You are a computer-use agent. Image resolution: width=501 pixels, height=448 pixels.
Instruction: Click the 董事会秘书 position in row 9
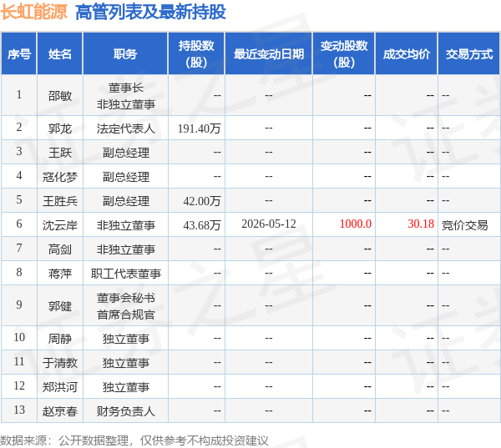pyautogui.click(x=125, y=298)
